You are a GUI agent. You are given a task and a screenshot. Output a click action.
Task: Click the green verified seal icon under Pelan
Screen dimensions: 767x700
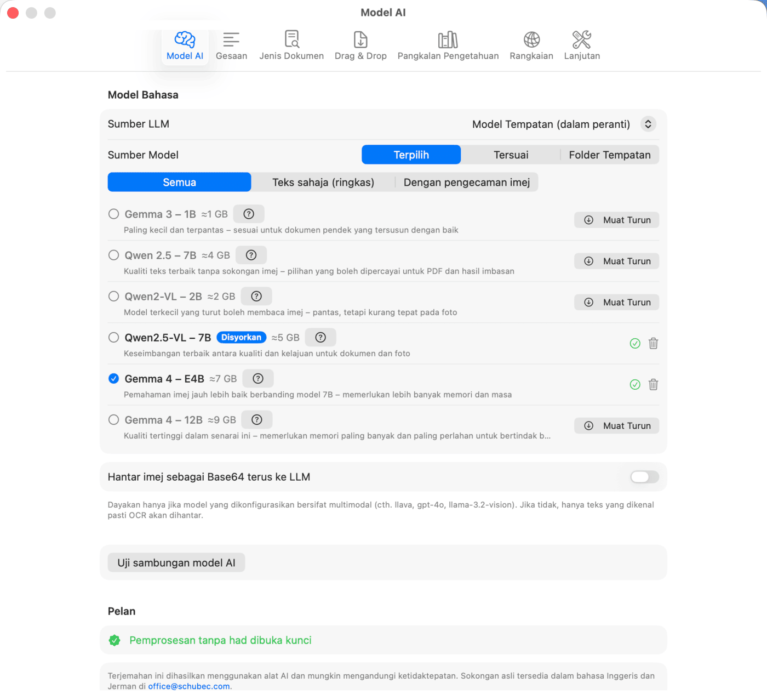pyautogui.click(x=115, y=640)
